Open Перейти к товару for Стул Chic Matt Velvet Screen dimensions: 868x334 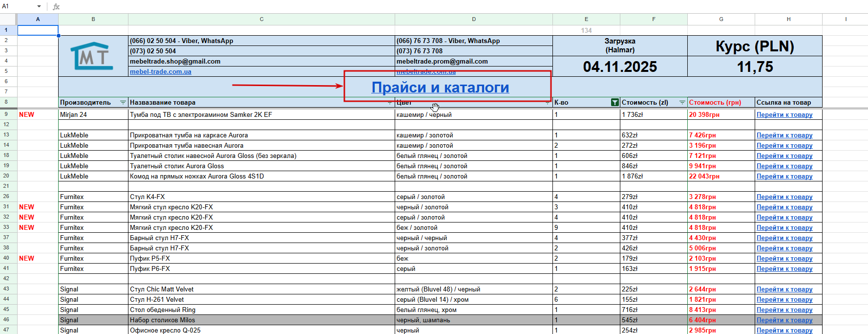tap(784, 289)
